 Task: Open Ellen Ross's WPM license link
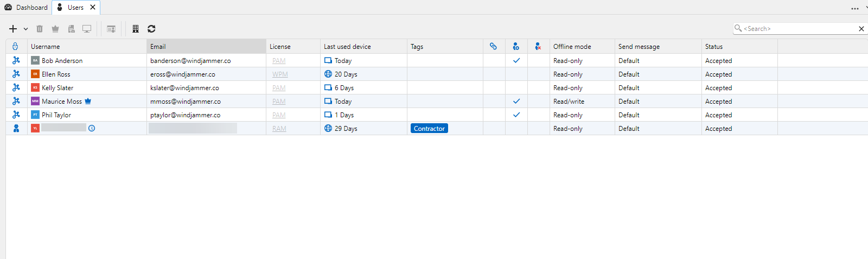point(280,74)
